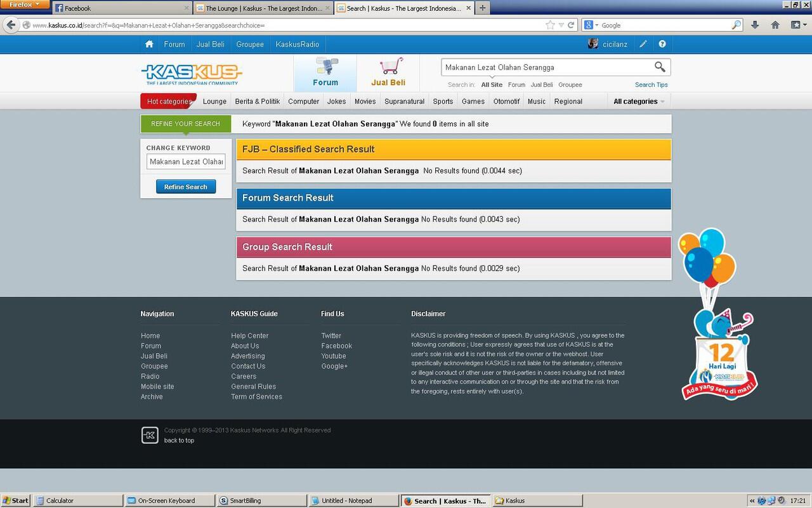Open the Movies category

[x=365, y=102]
